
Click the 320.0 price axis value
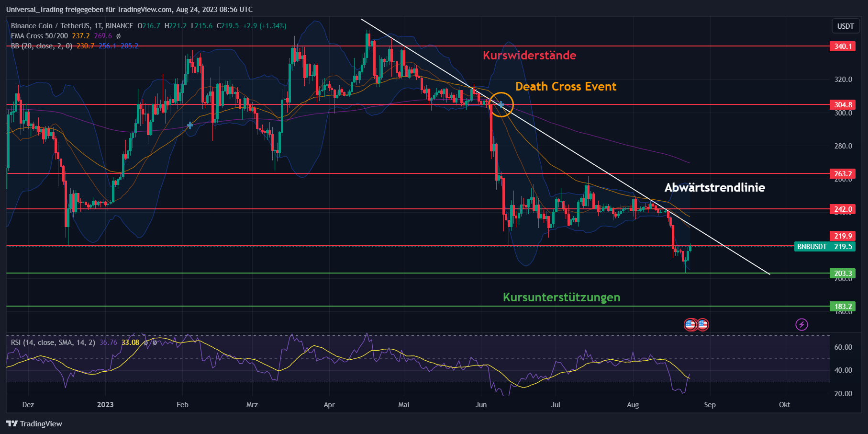point(843,80)
